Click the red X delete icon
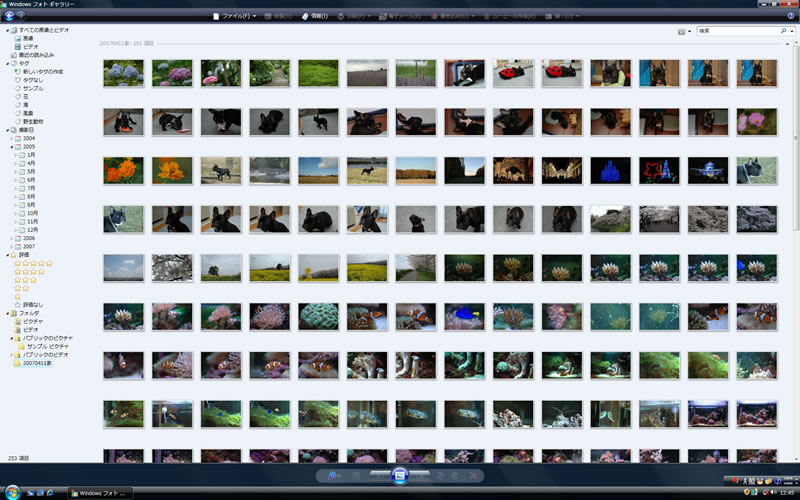 [x=473, y=476]
